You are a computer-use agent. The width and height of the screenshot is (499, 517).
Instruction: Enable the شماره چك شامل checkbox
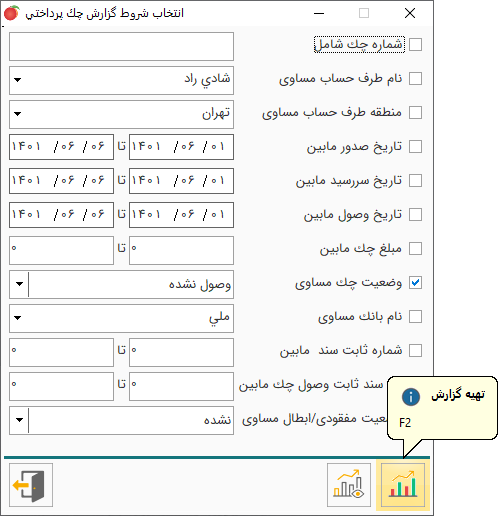click(415, 45)
